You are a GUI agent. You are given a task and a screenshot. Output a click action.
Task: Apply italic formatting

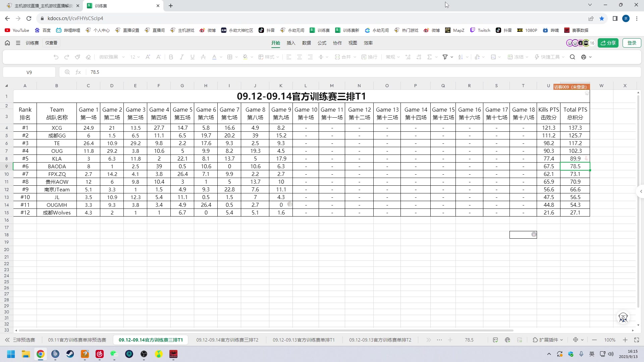point(182,57)
